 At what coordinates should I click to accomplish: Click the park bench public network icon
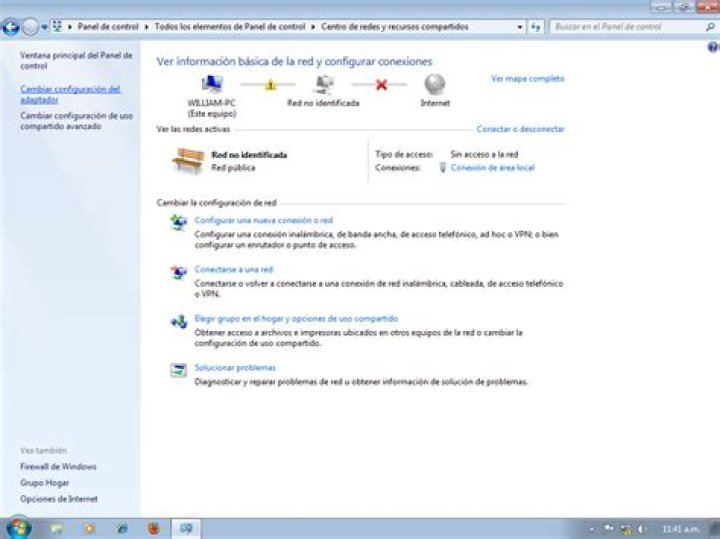tap(188, 160)
